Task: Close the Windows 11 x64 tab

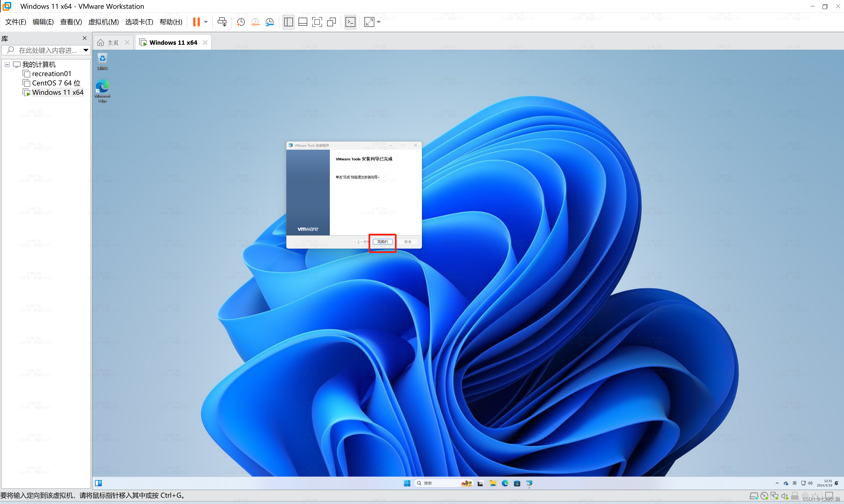Action: [x=205, y=43]
